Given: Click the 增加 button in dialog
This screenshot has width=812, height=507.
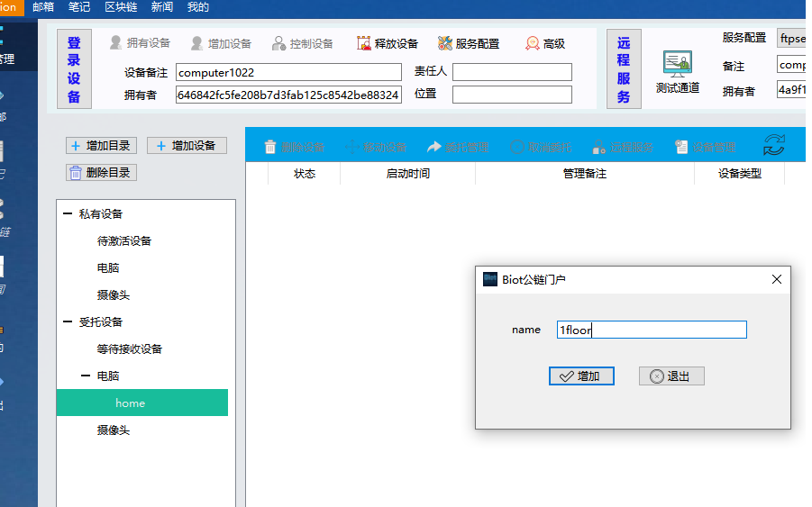Looking at the screenshot, I should point(581,376).
